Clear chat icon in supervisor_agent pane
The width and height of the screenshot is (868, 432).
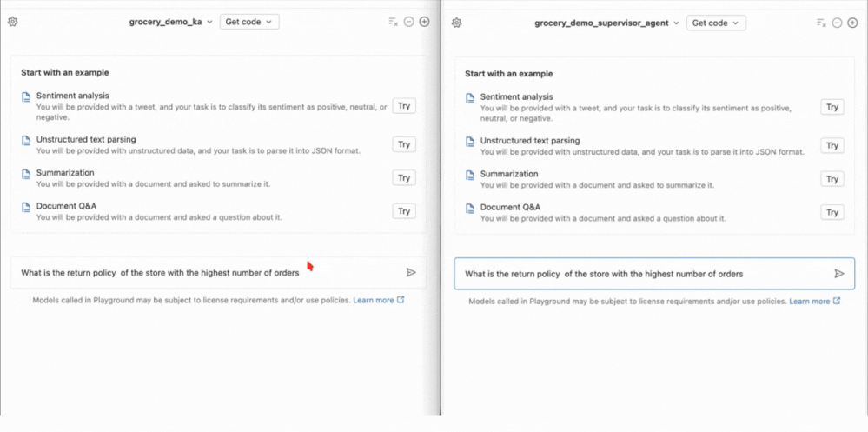click(x=821, y=23)
